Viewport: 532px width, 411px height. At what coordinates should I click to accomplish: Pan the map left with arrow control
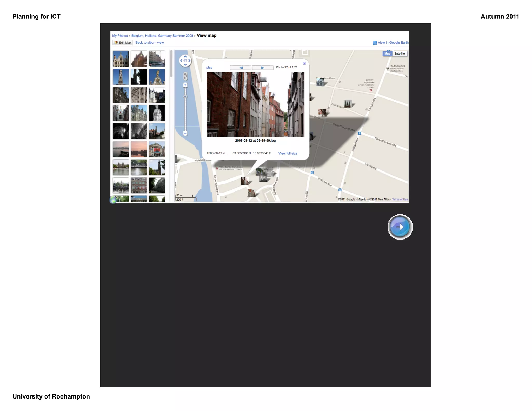pos(181,61)
